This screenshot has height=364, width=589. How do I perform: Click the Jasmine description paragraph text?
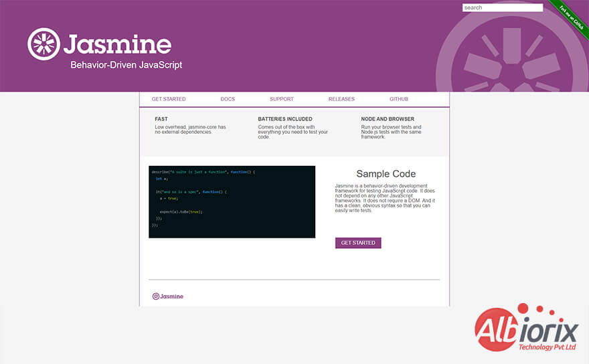(x=386, y=197)
